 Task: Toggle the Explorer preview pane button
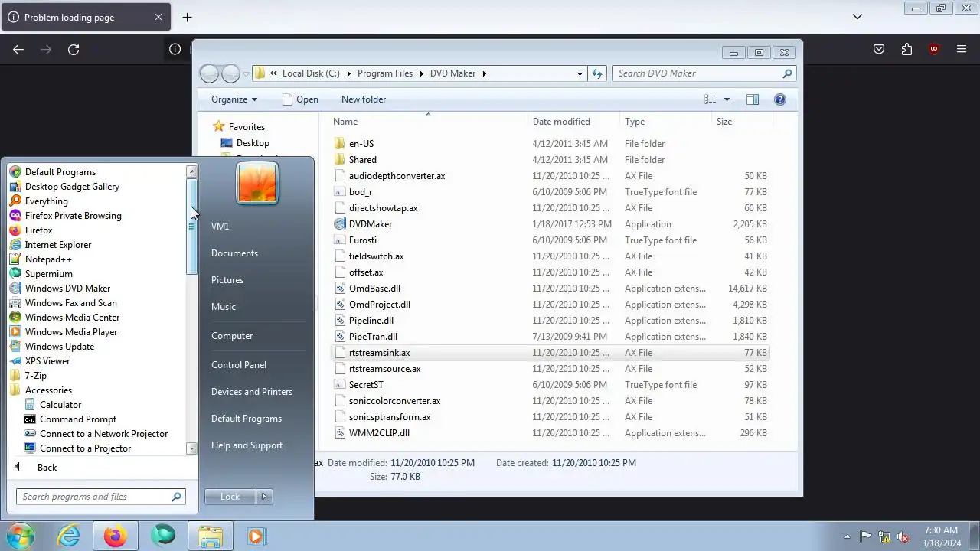pos(753,99)
